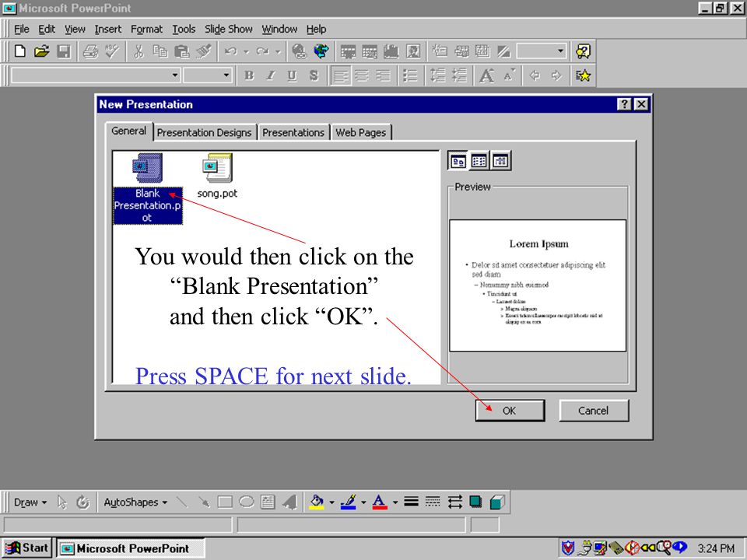The image size is (747, 560).
Task: Click the Insert Clip Art icon
Action: point(413,51)
